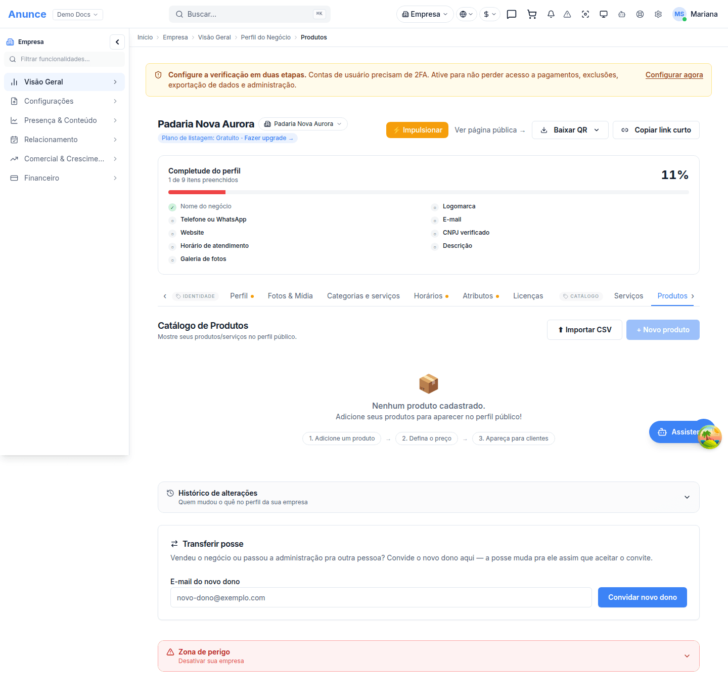
Task: Select the Serviços tab
Action: 628,296
